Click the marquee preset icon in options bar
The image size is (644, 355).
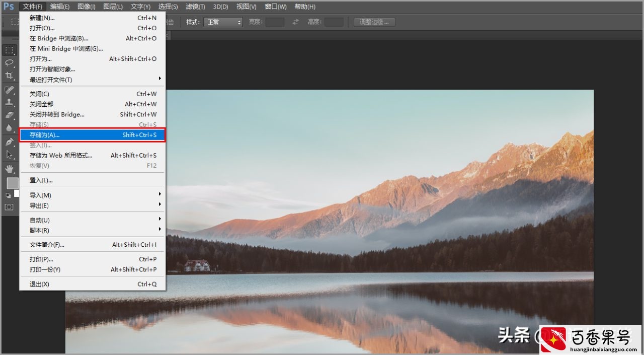pyautogui.click(x=15, y=22)
